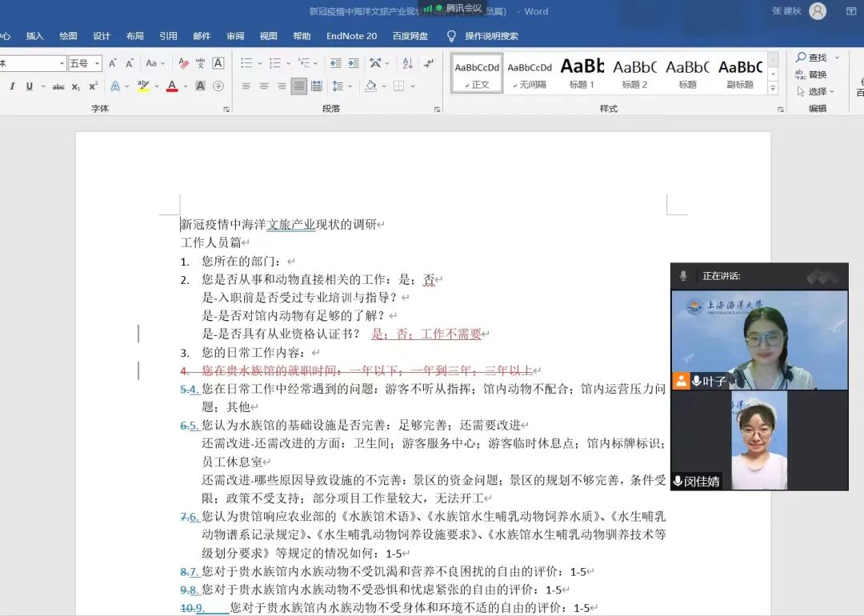Expand the styles gallery
This screenshot has height=616, width=864.
click(x=773, y=88)
